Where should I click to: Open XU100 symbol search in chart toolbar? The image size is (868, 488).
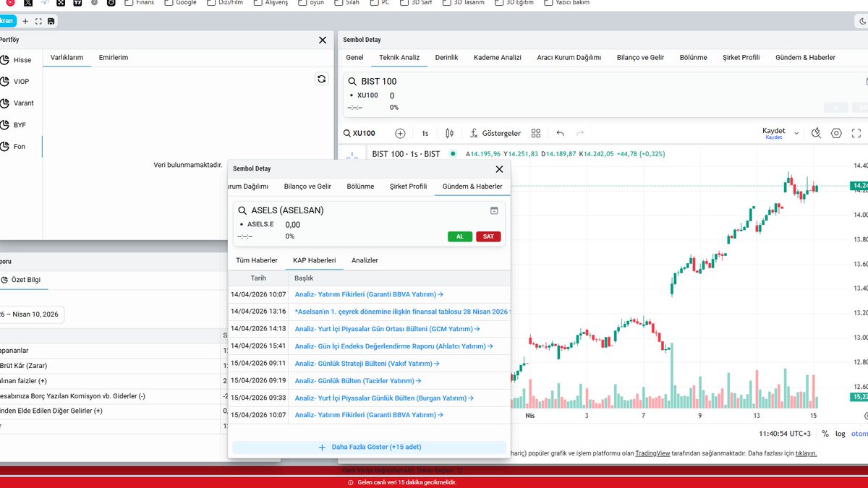[359, 133]
